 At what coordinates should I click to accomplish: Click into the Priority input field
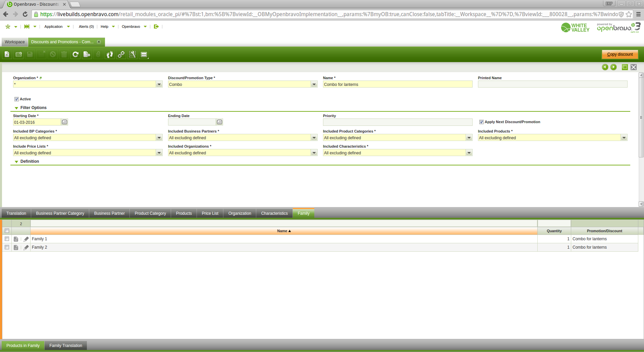click(x=397, y=122)
